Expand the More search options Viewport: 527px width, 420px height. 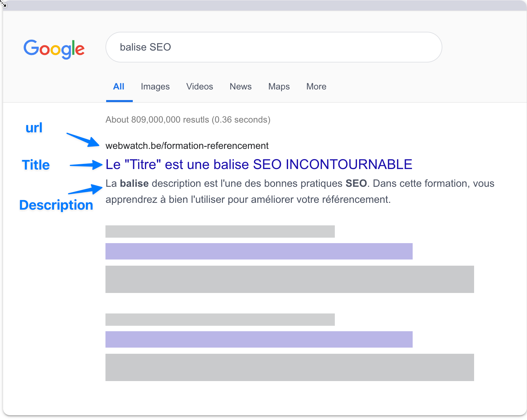point(316,86)
